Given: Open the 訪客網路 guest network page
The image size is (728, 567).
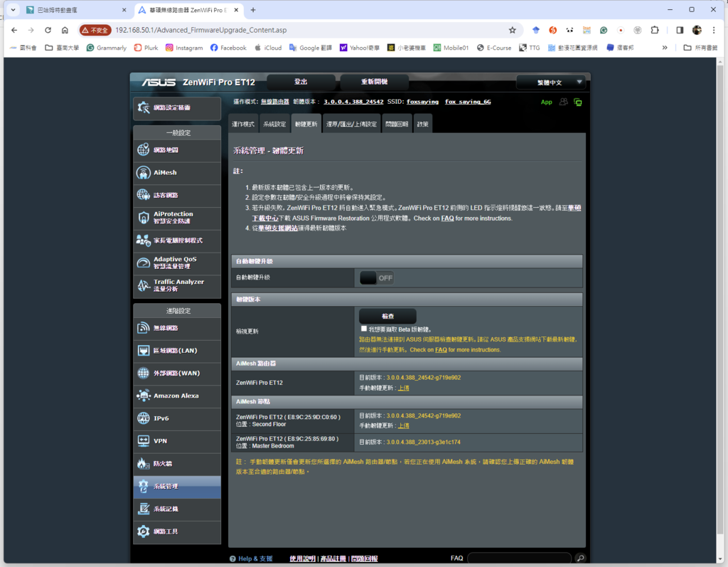Looking at the screenshot, I should 177,195.
